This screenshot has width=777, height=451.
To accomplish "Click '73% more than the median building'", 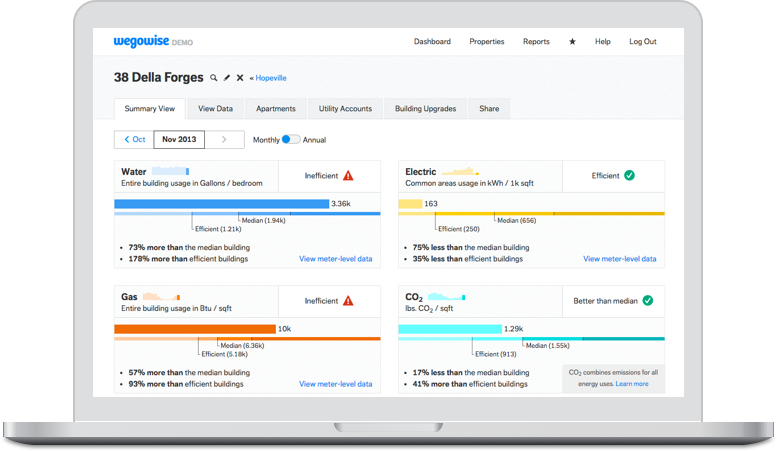I will [x=189, y=247].
